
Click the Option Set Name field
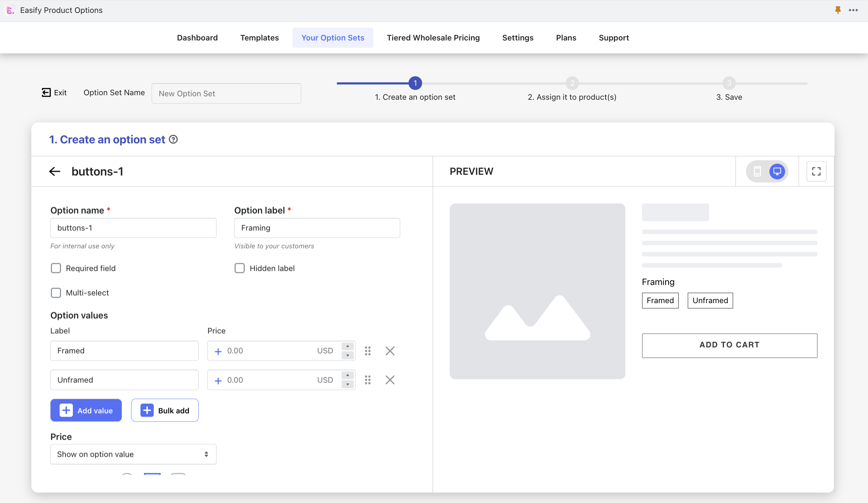pos(226,93)
